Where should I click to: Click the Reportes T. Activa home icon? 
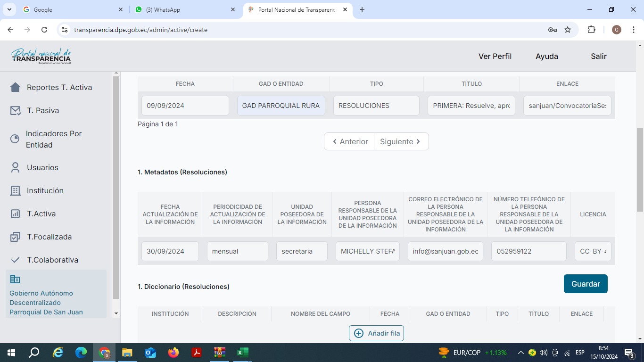click(16, 87)
